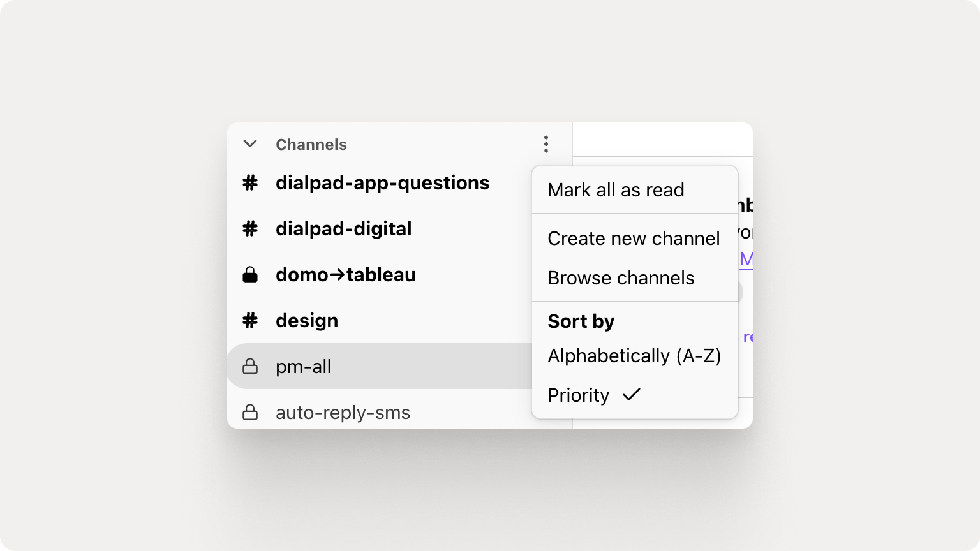Enable Alphabetically (A-Z) sorting

click(634, 356)
